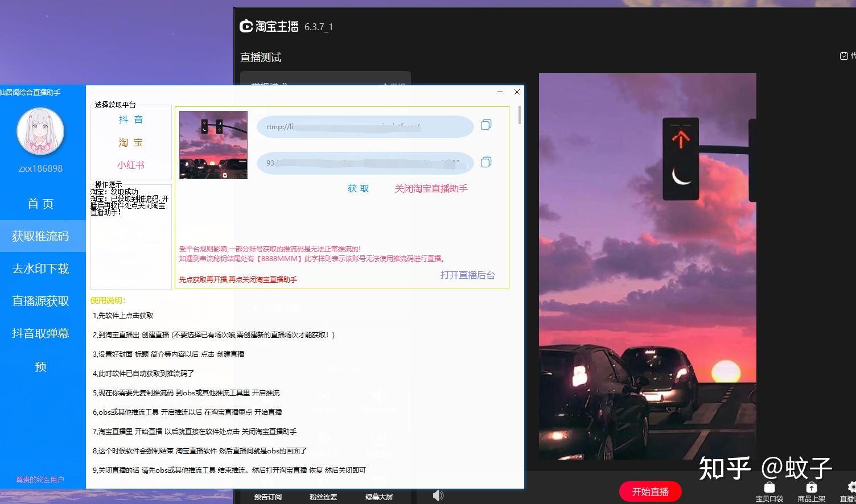Click the speaker volume icon in Taobao window
Screen dimensions: 856x504
coord(438,495)
